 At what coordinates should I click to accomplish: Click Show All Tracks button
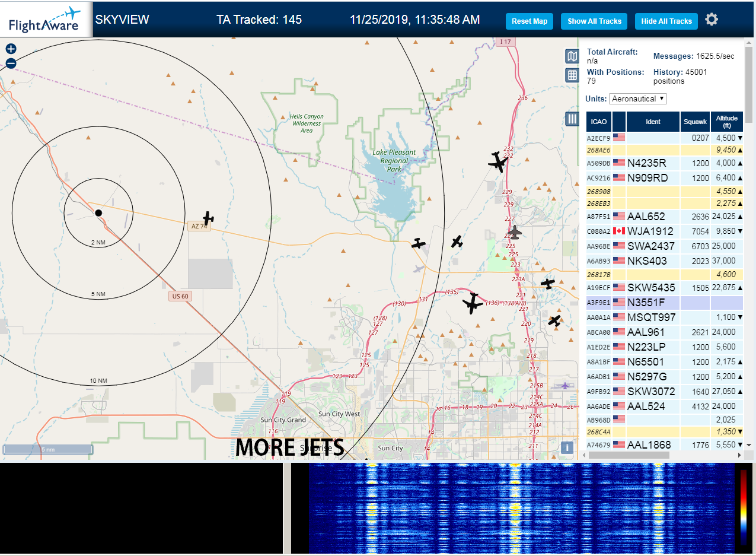coord(594,21)
